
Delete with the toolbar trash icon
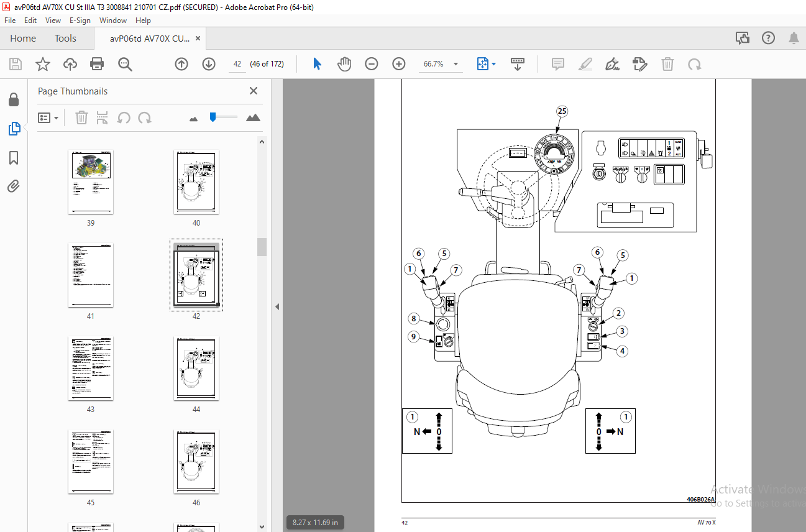[x=667, y=64]
